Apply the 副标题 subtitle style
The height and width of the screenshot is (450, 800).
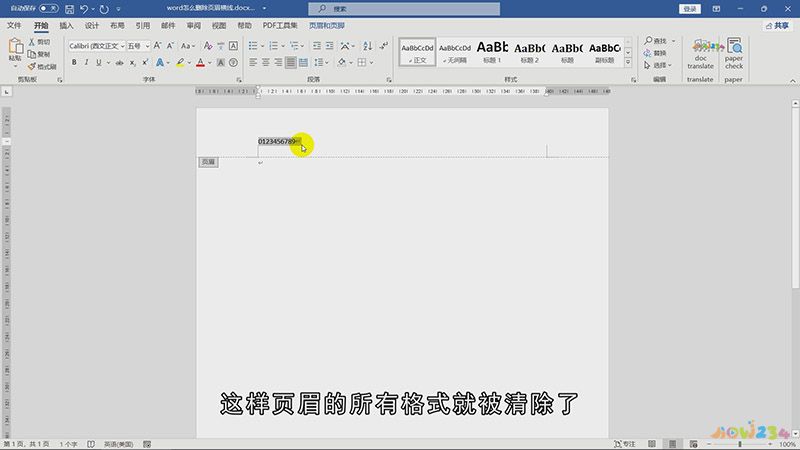coord(605,52)
